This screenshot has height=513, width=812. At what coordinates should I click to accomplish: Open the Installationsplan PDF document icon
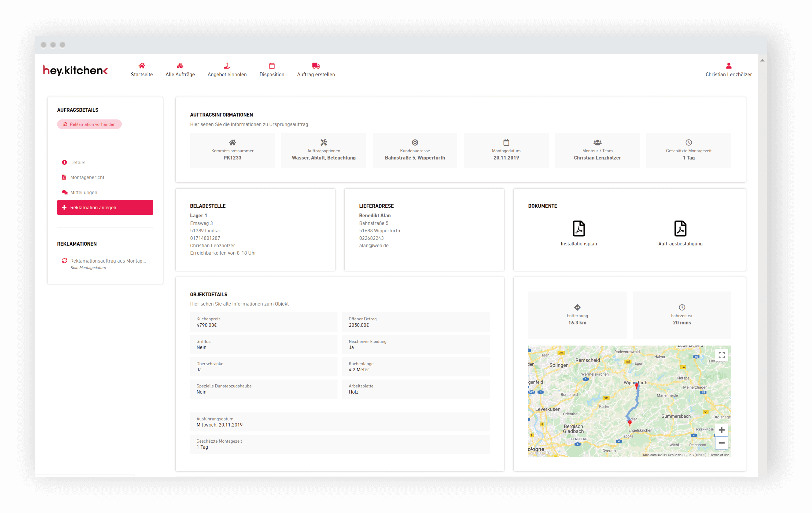(579, 229)
